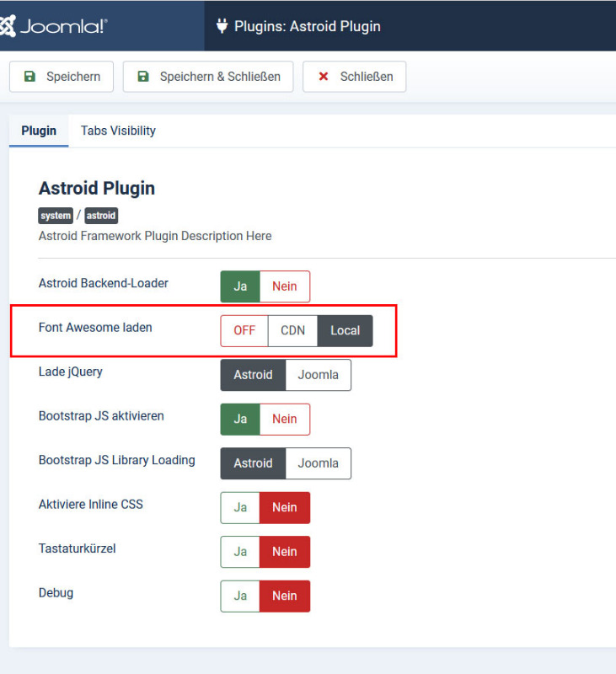Click the Lade jQuery label
Screen dimensions: 616x674
[71, 372]
